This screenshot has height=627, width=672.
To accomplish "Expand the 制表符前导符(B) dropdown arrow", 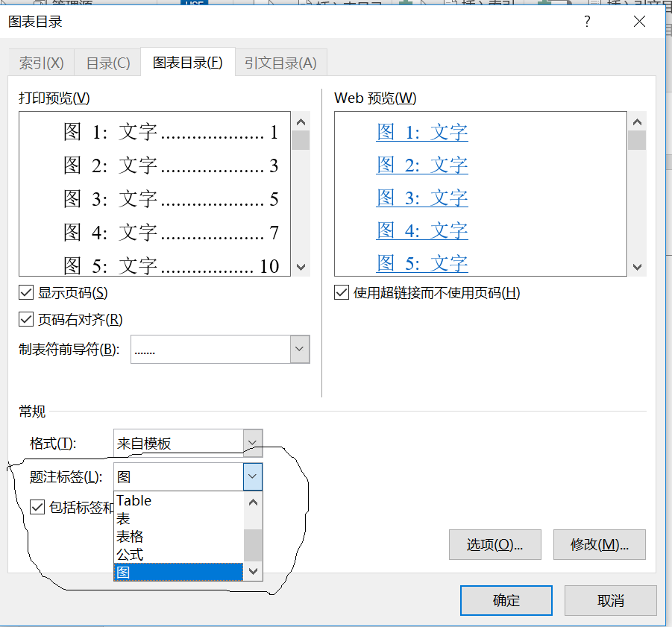I will tap(300, 349).
